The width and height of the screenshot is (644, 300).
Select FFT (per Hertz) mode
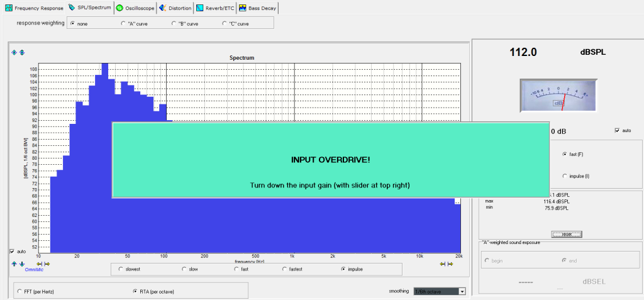pos(20,291)
